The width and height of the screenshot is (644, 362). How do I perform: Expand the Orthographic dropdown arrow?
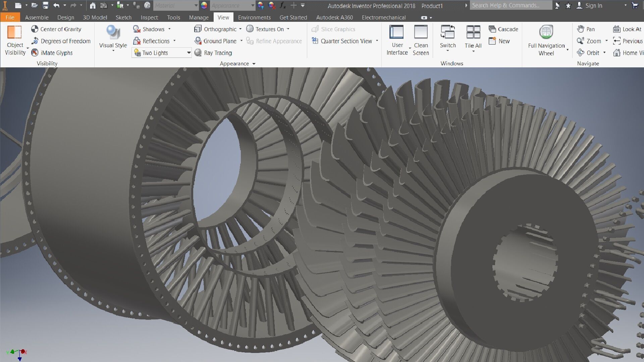click(x=240, y=29)
